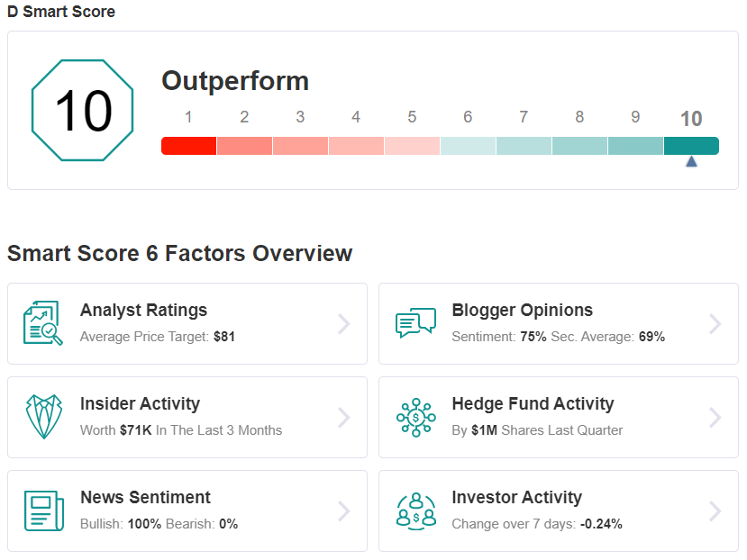Open the Analyst Ratings heading
The image size is (747, 560).
(143, 310)
